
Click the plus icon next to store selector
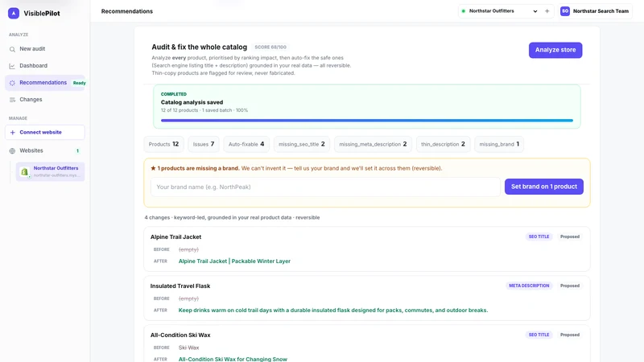547,11
